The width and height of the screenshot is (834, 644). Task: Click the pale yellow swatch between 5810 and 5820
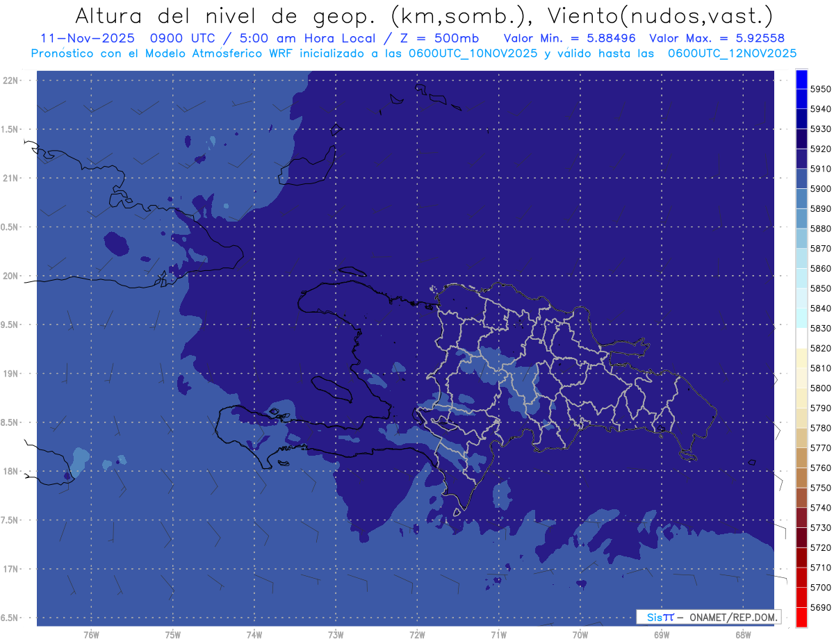point(801,358)
